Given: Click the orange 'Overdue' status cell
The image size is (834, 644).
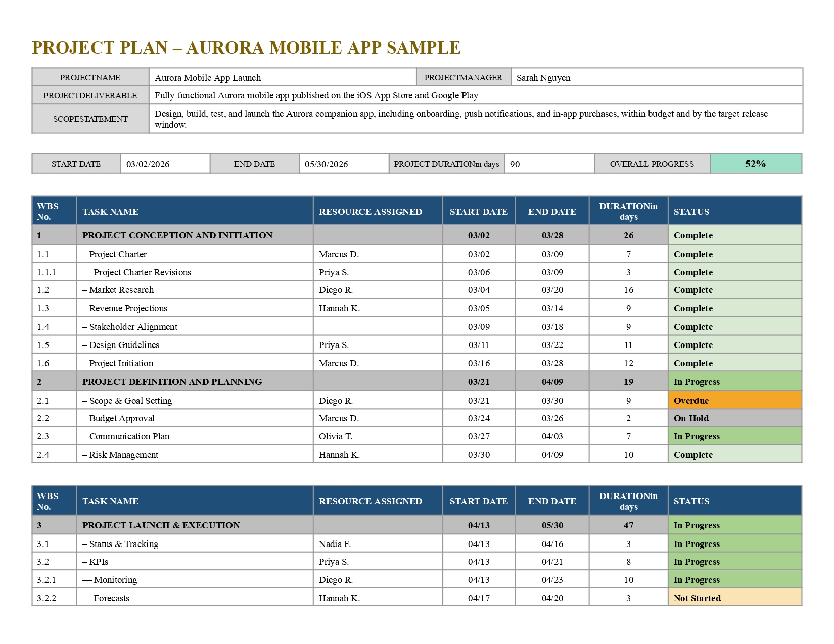Looking at the screenshot, I should pyautogui.click(x=735, y=400).
